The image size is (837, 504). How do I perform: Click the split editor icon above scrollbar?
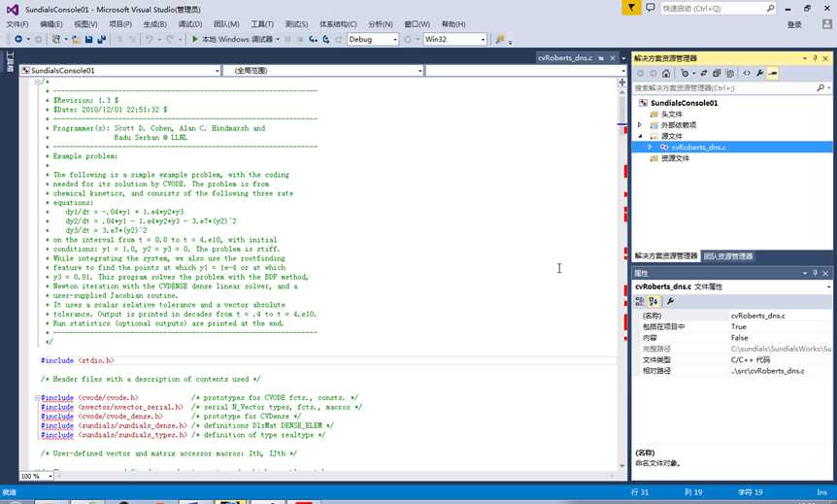tap(621, 83)
